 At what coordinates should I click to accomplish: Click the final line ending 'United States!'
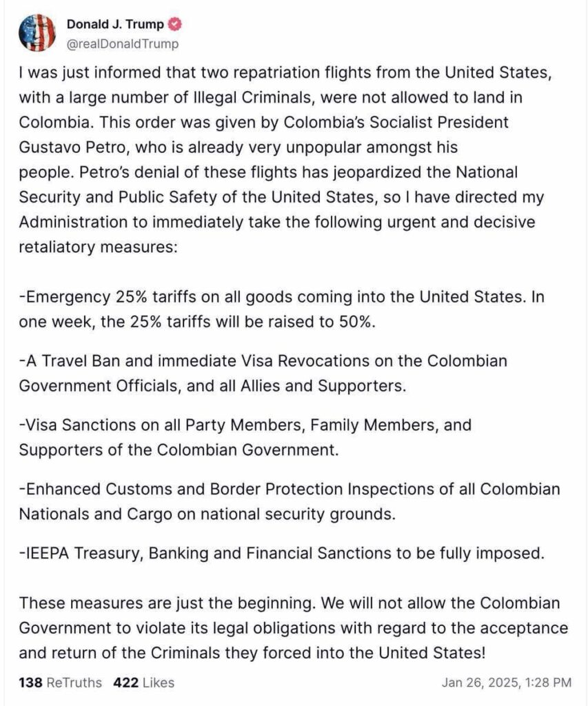pyautogui.click(x=252, y=654)
